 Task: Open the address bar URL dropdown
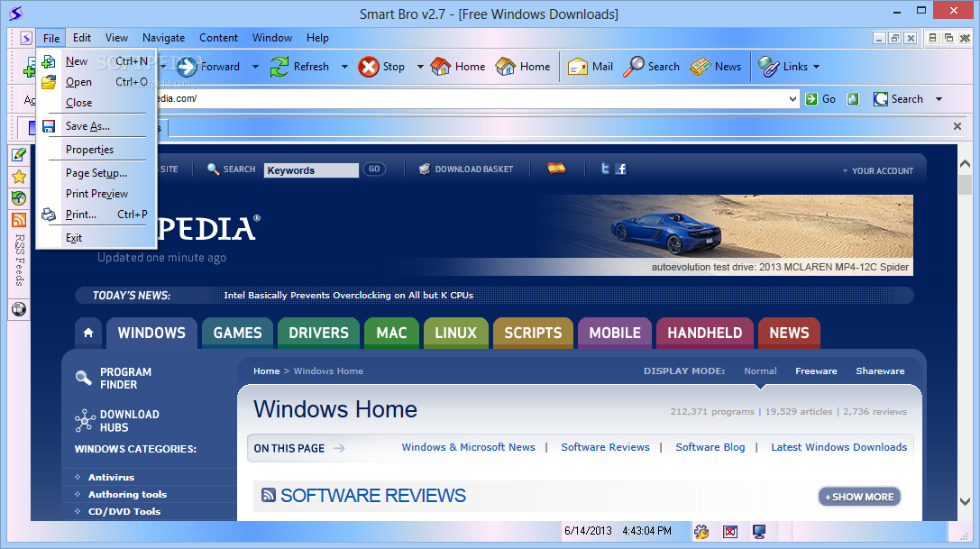(x=792, y=99)
